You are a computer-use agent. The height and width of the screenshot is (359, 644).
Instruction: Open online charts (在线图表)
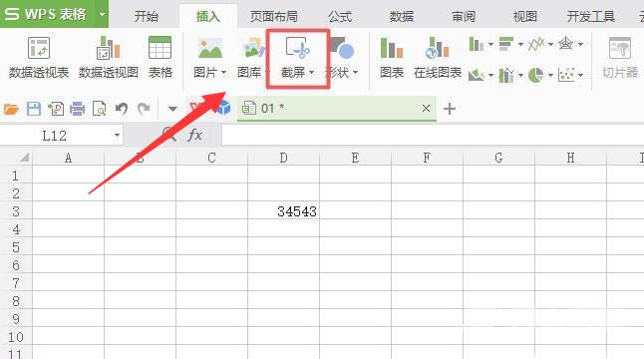(x=438, y=58)
